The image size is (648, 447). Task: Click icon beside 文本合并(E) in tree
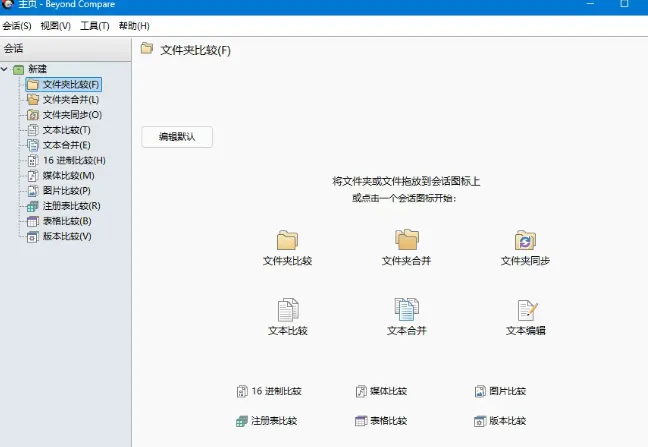click(33, 145)
